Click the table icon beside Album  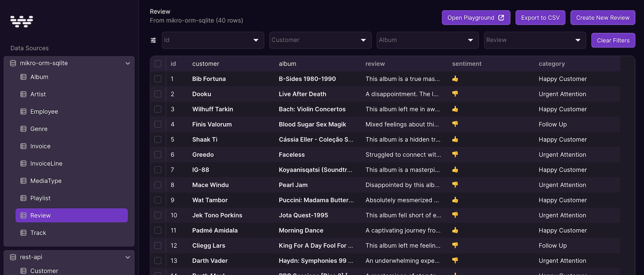tap(23, 77)
